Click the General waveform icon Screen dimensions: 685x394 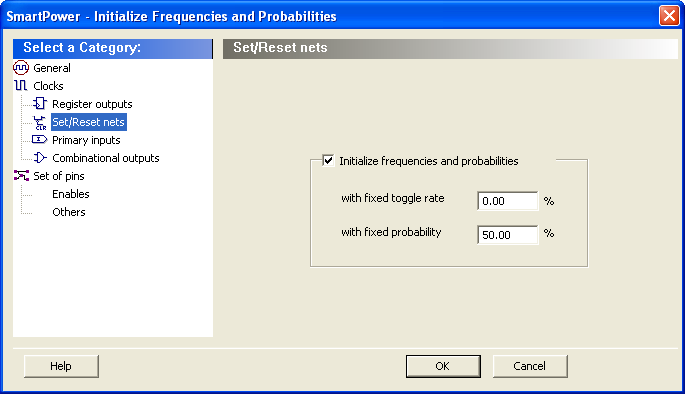click(21, 68)
